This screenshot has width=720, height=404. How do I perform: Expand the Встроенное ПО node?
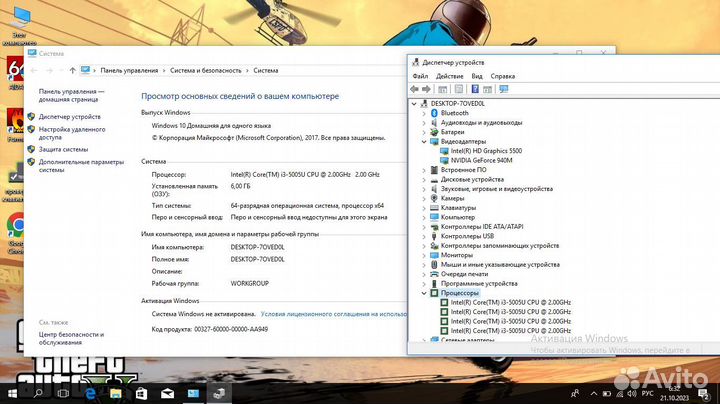click(x=424, y=170)
